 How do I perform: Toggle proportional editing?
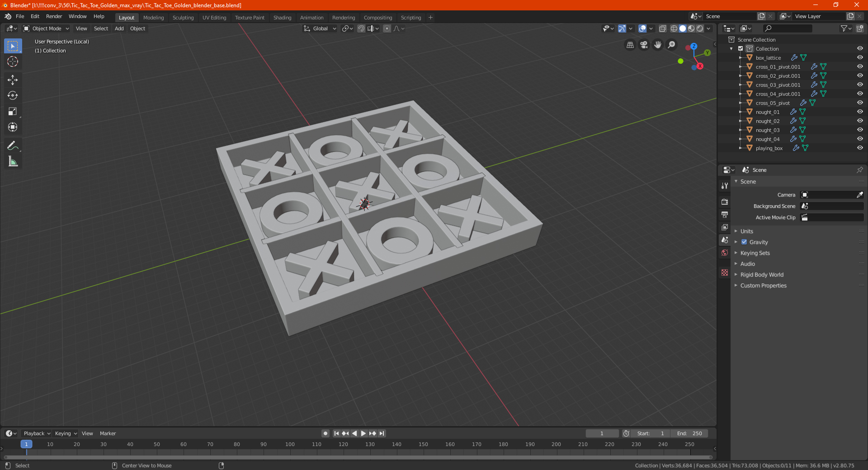pos(387,28)
